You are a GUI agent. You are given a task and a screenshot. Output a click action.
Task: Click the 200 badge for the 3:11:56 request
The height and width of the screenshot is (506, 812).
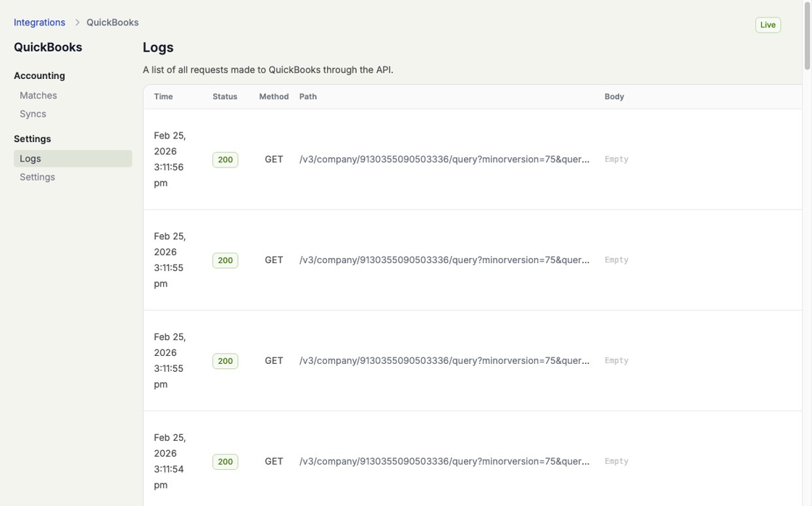225,159
